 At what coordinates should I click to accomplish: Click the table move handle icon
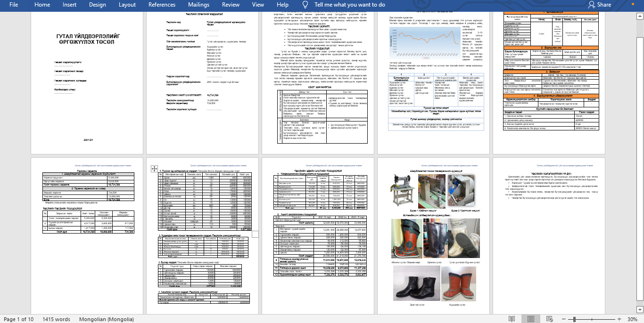click(154, 169)
